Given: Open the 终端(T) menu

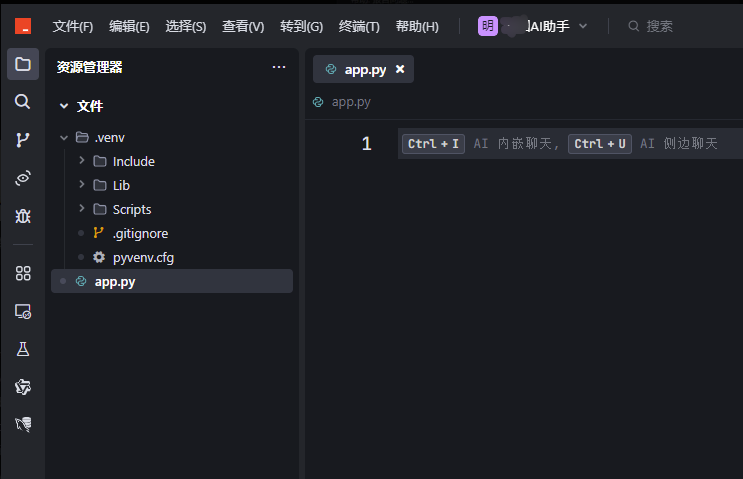Looking at the screenshot, I should pyautogui.click(x=359, y=26).
